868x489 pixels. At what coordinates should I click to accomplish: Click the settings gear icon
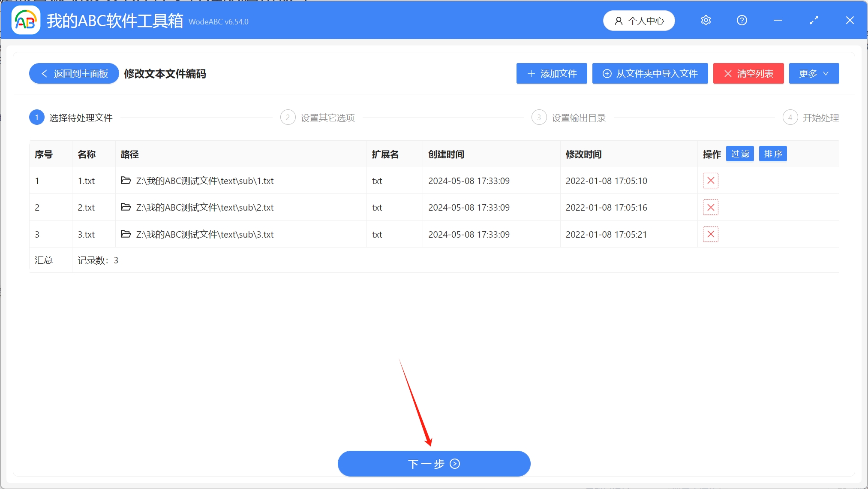pyautogui.click(x=706, y=21)
